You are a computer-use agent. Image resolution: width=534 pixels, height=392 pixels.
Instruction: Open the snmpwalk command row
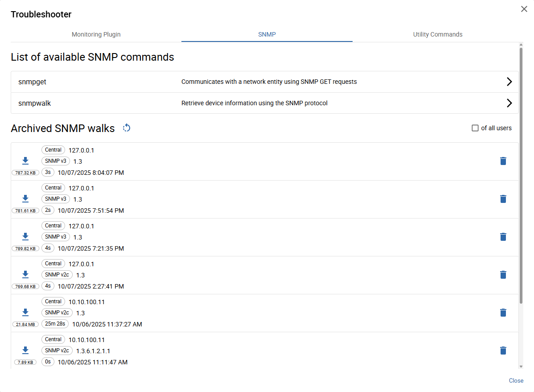click(x=254, y=103)
